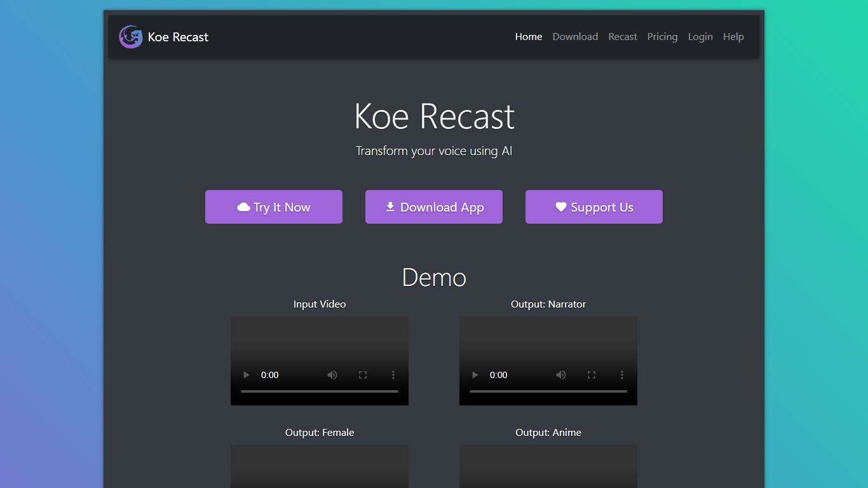Image resolution: width=868 pixels, height=488 pixels.
Task: Open the more options menu on Narrator video
Action: tap(621, 375)
